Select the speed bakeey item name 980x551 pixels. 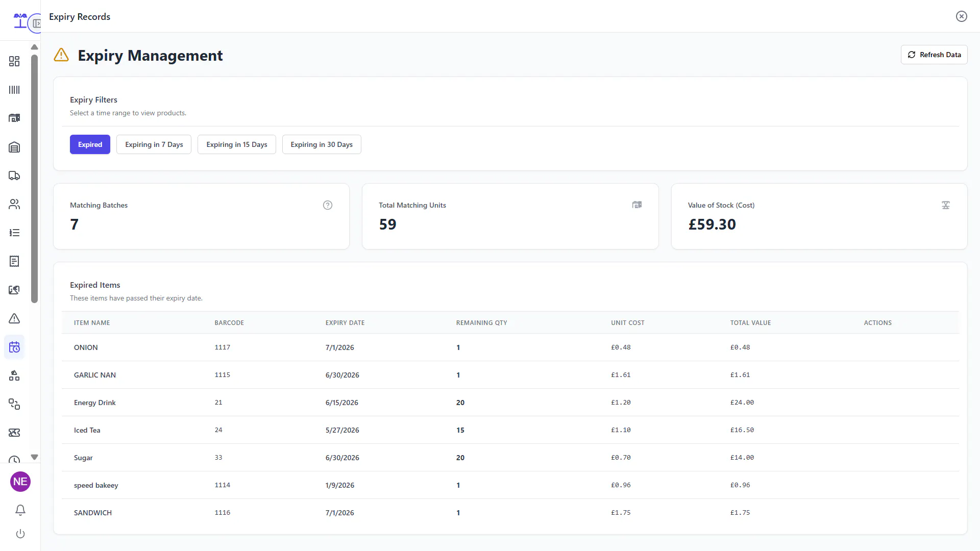coord(96,485)
